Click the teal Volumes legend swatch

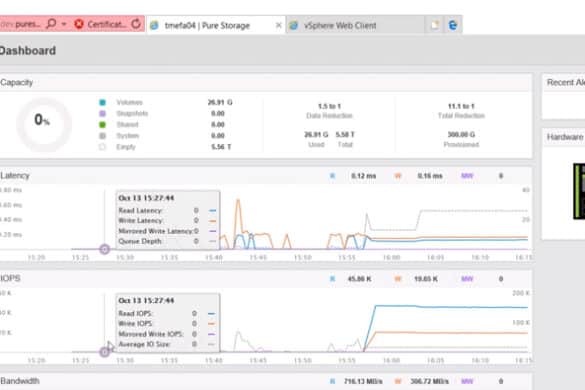click(x=102, y=102)
